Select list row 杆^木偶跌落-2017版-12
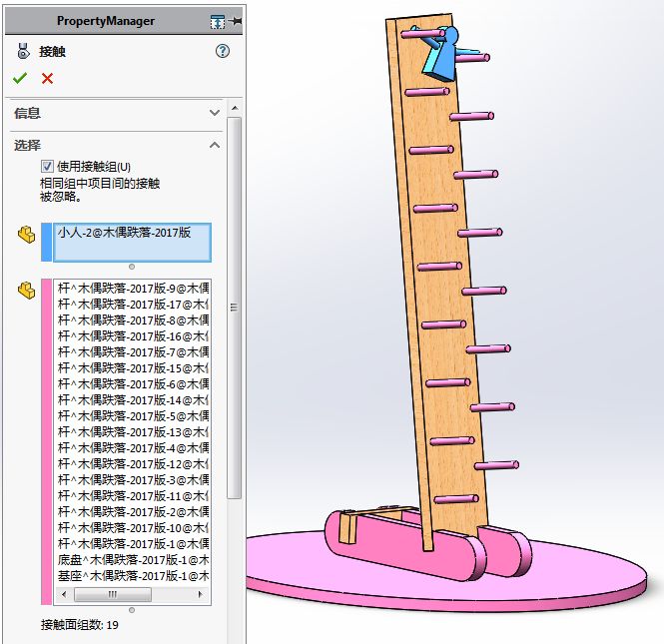 click(x=133, y=464)
